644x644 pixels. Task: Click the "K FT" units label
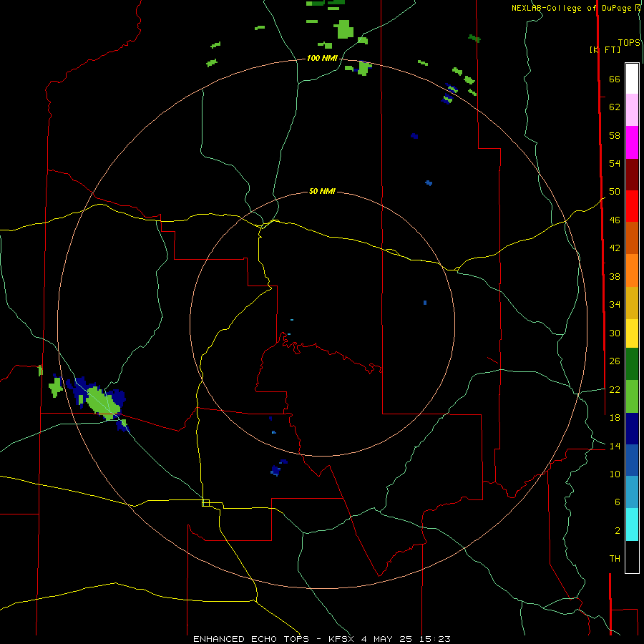[x=605, y=49]
